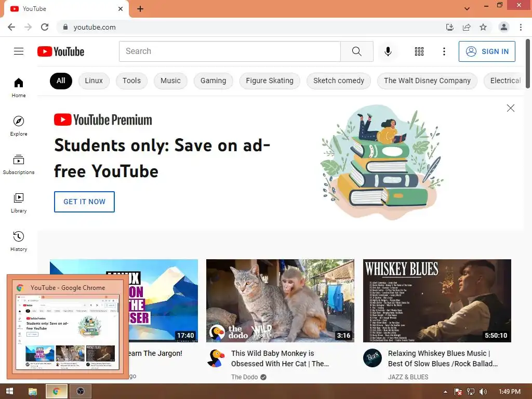Open the Windows Start button
The width and height of the screenshot is (532, 399).
click(9, 392)
